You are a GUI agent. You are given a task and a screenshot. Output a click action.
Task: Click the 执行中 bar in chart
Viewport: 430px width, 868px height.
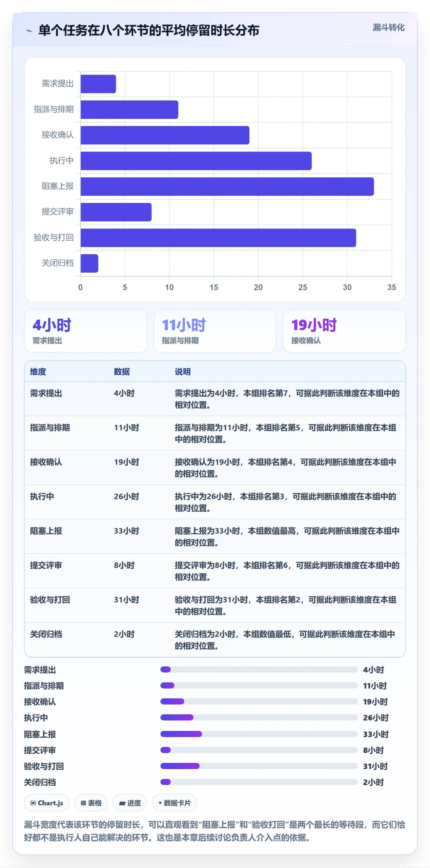coord(196,161)
